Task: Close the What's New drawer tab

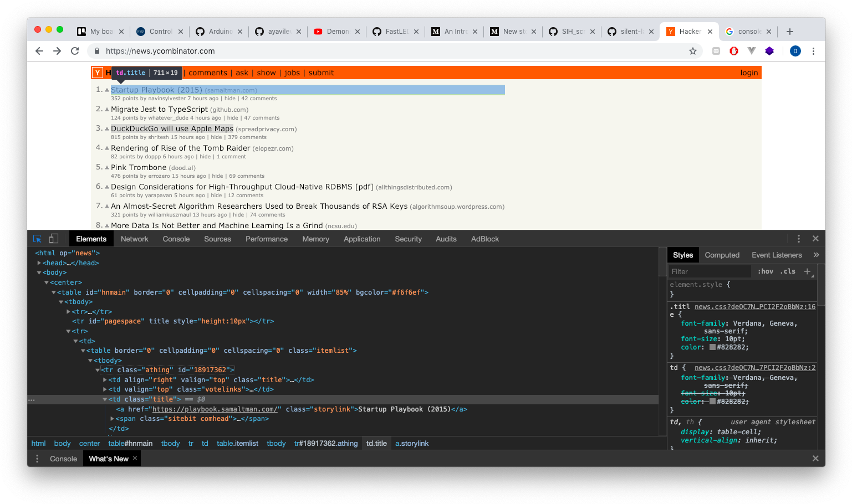Action: coord(135,458)
